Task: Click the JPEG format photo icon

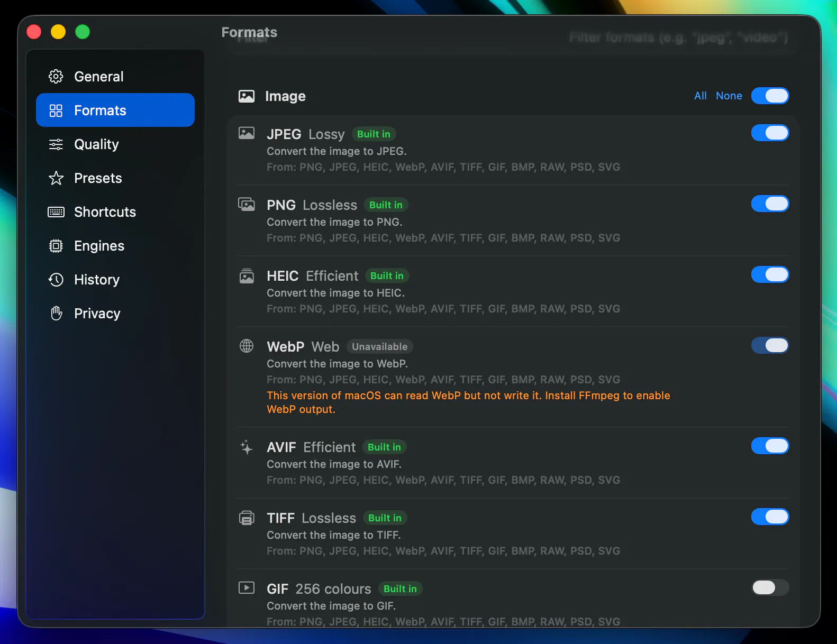Action: (247, 133)
